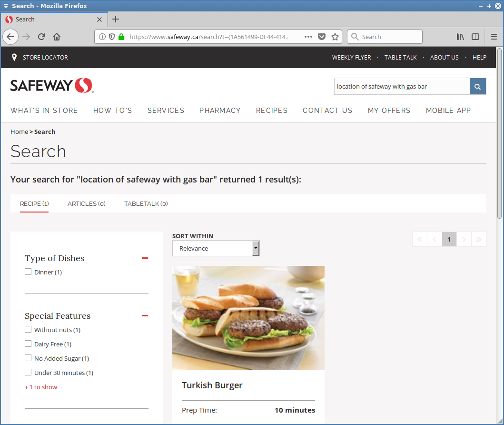The width and height of the screenshot is (504, 425).
Task: Open the TABLE TALK link
Action: pyautogui.click(x=401, y=57)
